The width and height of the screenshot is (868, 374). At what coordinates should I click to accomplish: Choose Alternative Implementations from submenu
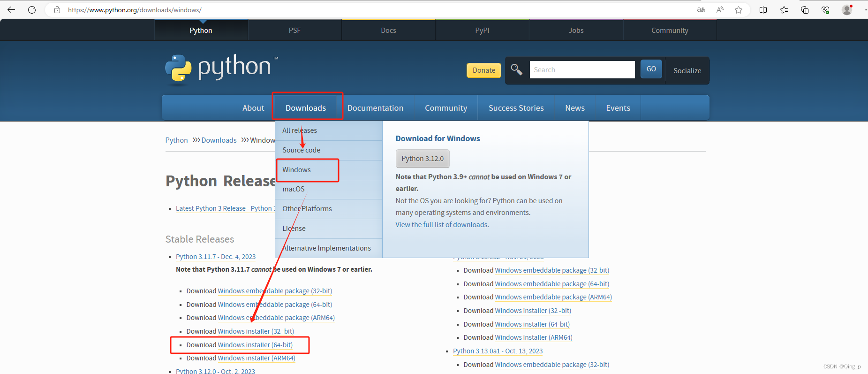point(329,248)
